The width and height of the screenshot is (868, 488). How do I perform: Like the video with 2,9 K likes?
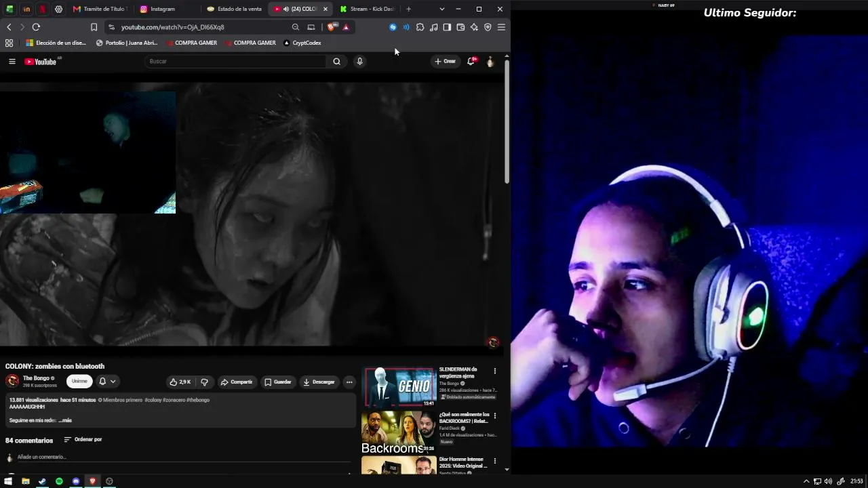[180, 382]
